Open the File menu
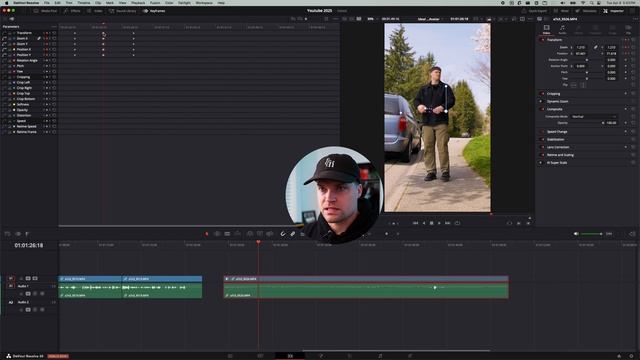Image resolution: width=640 pixels, height=360 pixels. [x=47, y=3]
